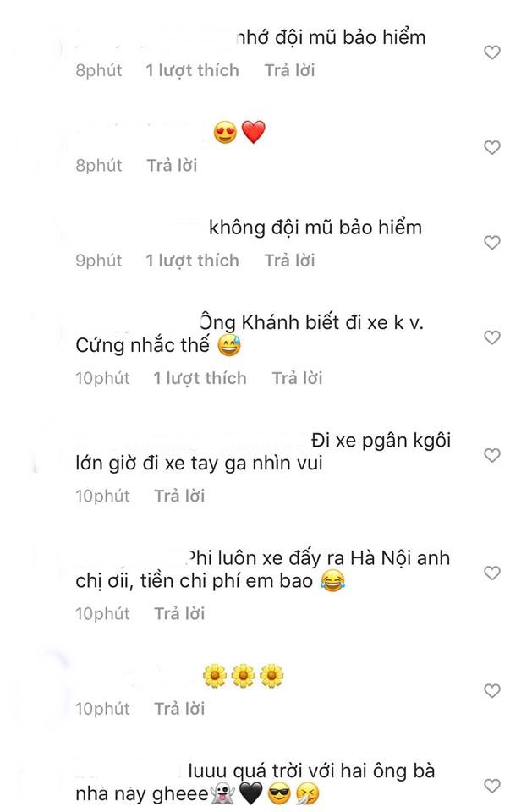Reply to 'tiền chi phí em bao' comment
Viewport: 532px width, 812px height.
(x=179, y=614)
